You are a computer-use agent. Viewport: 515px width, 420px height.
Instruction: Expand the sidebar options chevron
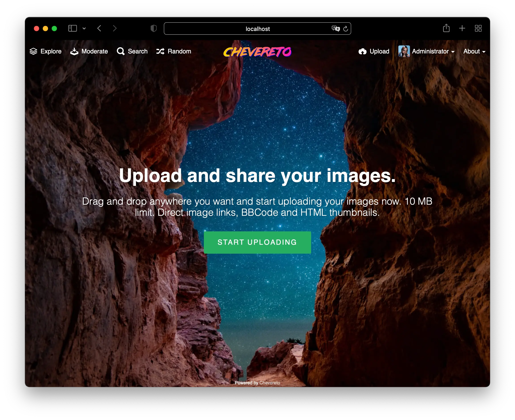point(84,29)
